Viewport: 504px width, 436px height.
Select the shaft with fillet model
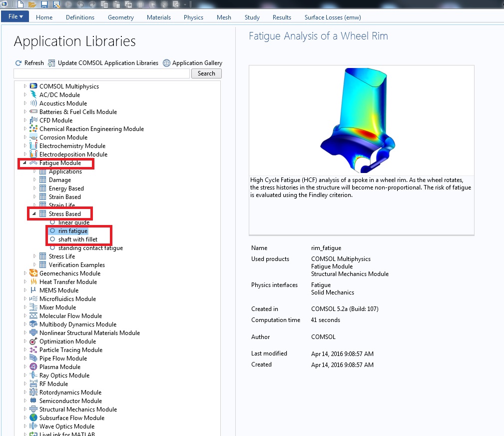(77, 239)
